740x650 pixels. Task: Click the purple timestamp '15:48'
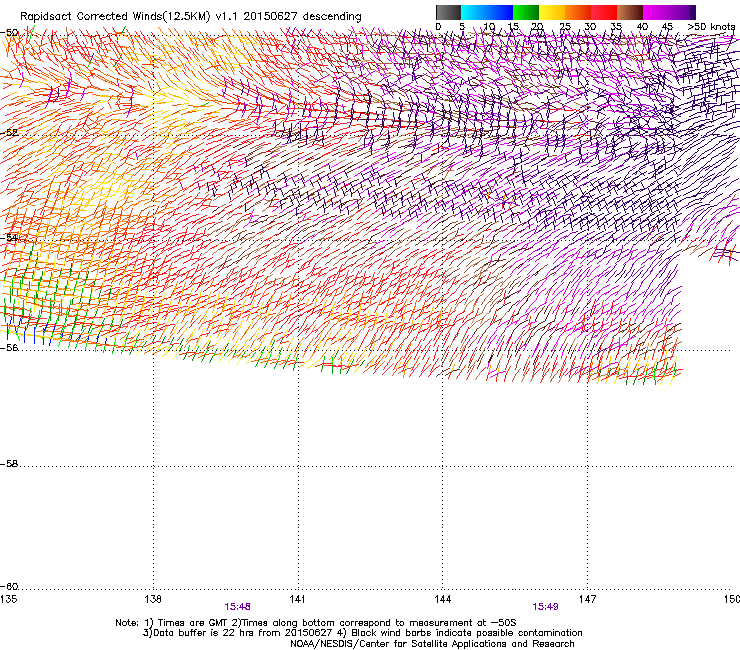[x=237, y=607]
